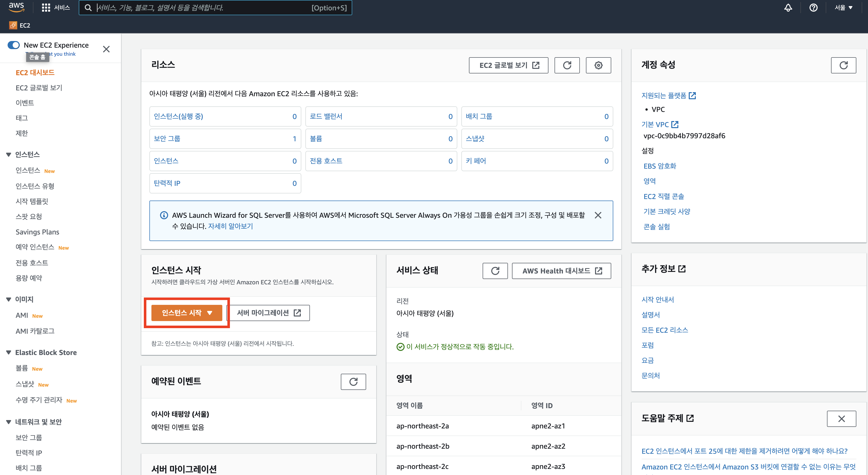
Task: Open the services grid menu
Action: [46, 8]
